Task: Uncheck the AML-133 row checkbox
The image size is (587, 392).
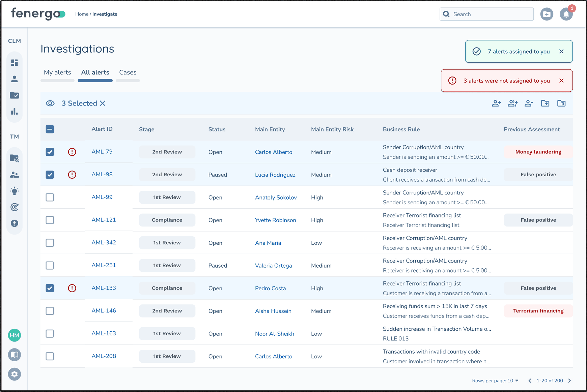Action: 50,288
